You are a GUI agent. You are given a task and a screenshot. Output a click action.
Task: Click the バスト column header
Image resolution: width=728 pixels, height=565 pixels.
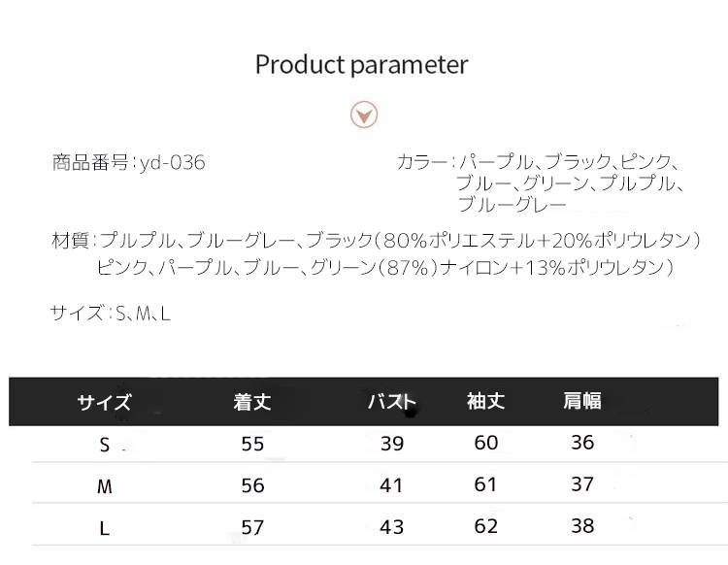[391, 402]
